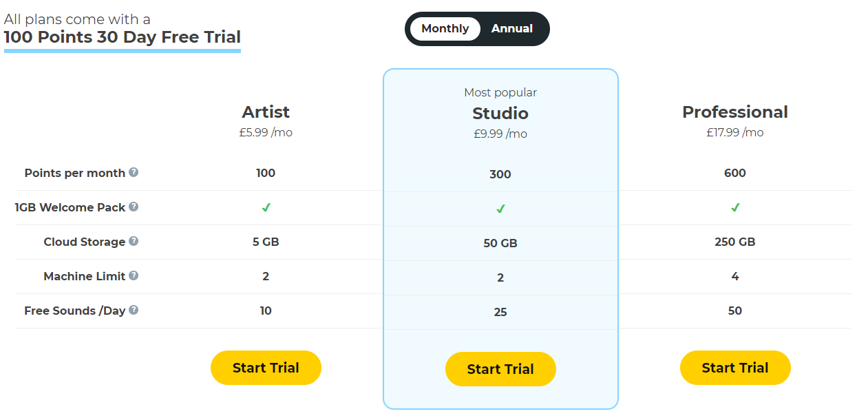This screenshot has width=868, height=418.
Task: Switch billing to Annual
Action: click(511, 29)
